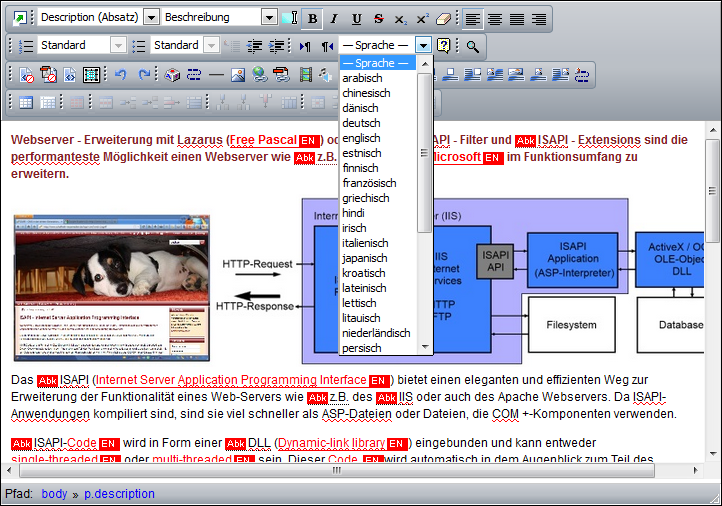Click the language list scroll-down arrow
Image resolution: width=722 pixels, height=506 pixels.
(x=425, y=347)
